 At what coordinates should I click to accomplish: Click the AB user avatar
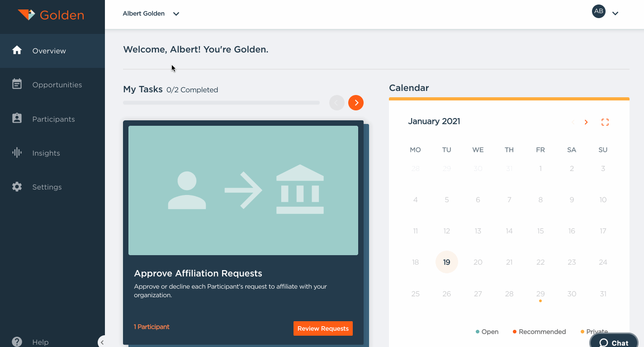pyautogui.click(x=598, y=11)
